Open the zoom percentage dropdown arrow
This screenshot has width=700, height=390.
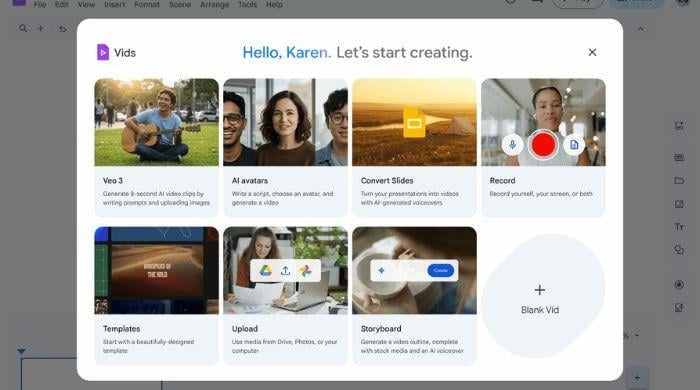[x=637, y=336]
